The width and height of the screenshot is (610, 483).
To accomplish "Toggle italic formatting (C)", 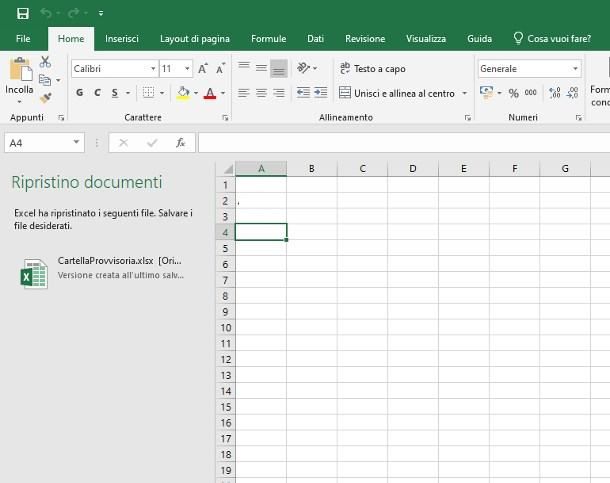I will (x=97, y=93).
